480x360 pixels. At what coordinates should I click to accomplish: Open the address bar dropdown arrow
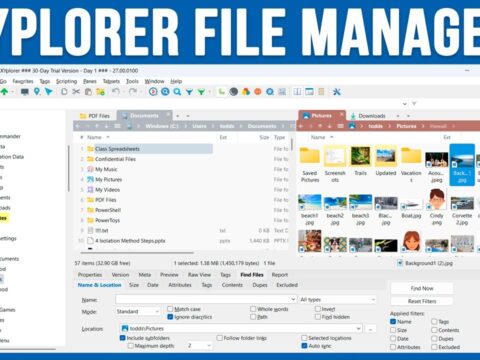(x=405, y=104)
